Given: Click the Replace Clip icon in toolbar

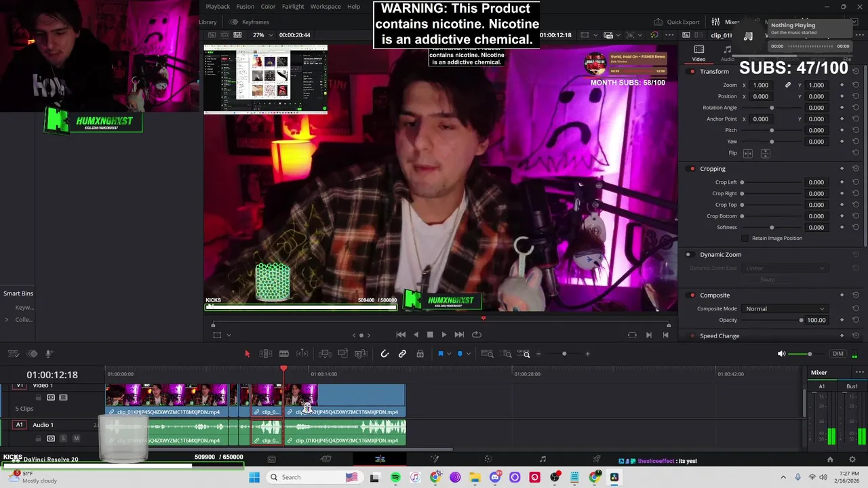Looking at the screenshot, I should (361, 354).
